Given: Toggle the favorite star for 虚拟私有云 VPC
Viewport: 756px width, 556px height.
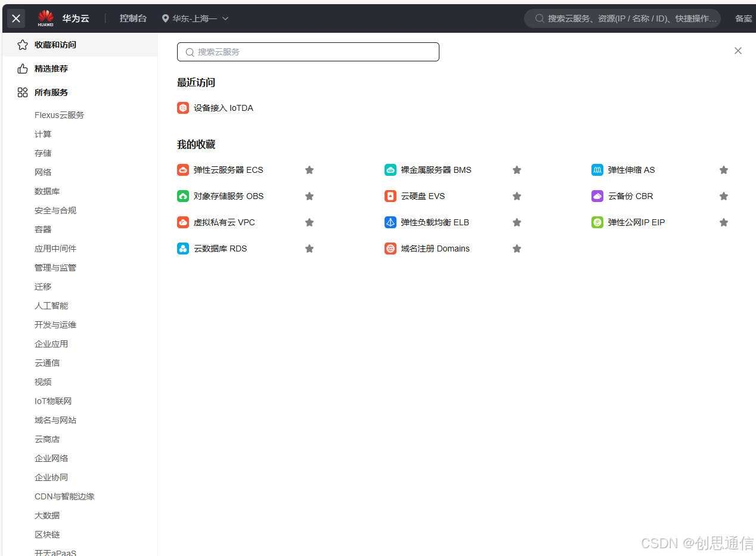Looking at the screenshot, I should tap(309, 222).
